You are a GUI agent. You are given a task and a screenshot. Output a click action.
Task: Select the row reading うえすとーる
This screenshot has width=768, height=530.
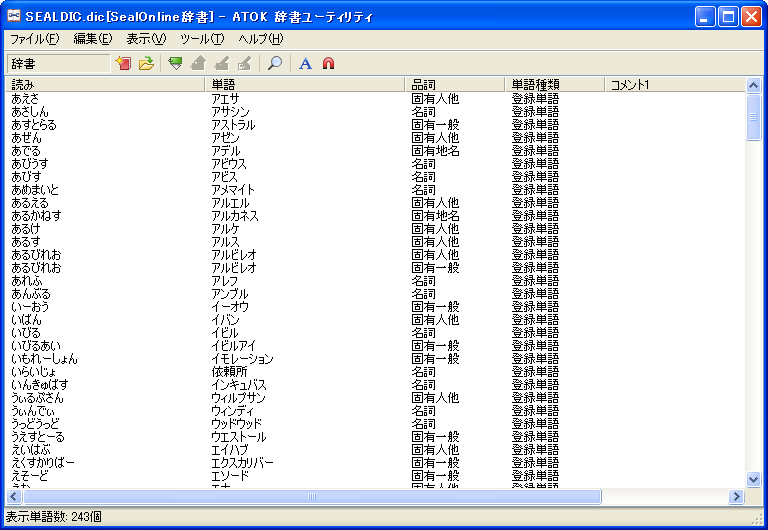coord(38,436)
